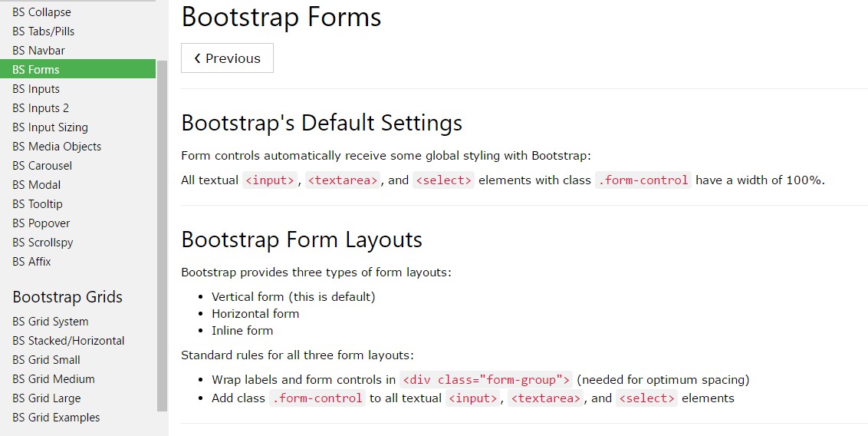Click the Bootstrap Form Layouts heading
The height and width of the screenshot is (436, 868).
[x=301, y=239]
